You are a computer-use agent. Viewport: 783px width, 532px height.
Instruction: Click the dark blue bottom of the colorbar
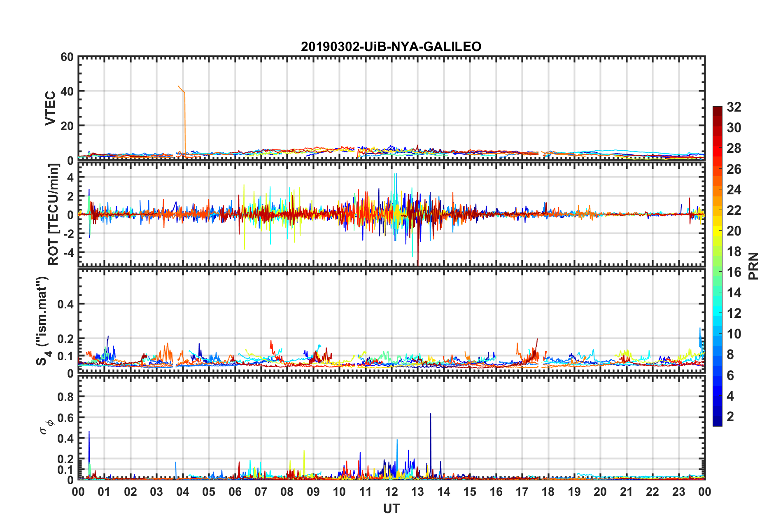718,421
